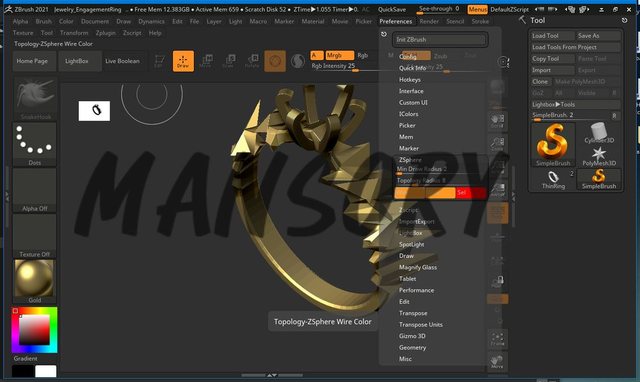Select the large SimpleBrush tool thumbnail
Viewport: 640px width, 382px height.
pos(553,144)
